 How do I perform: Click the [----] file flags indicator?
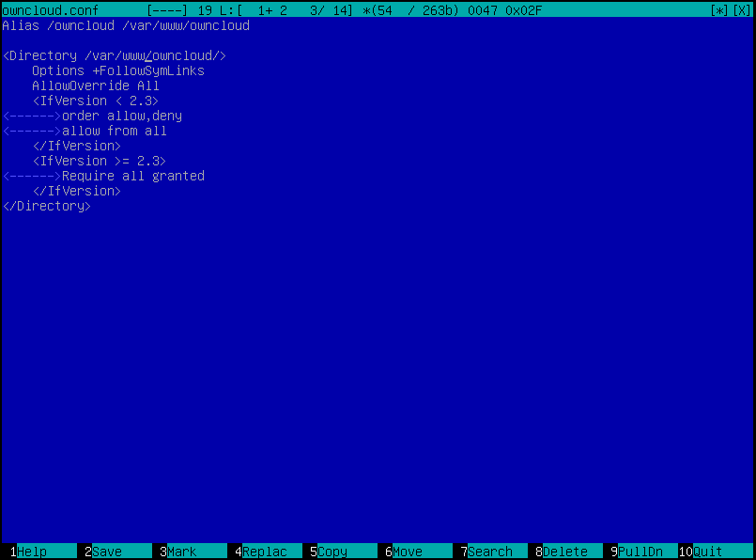[167, 10]
